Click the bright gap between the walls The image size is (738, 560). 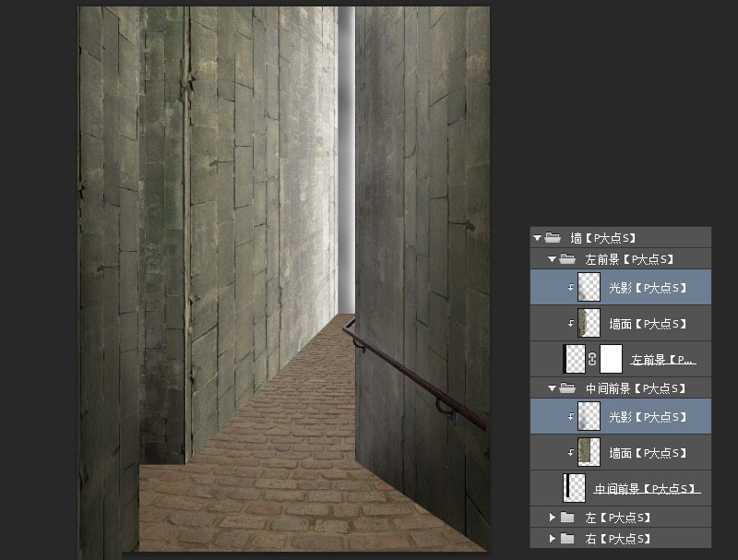point(347,160)
